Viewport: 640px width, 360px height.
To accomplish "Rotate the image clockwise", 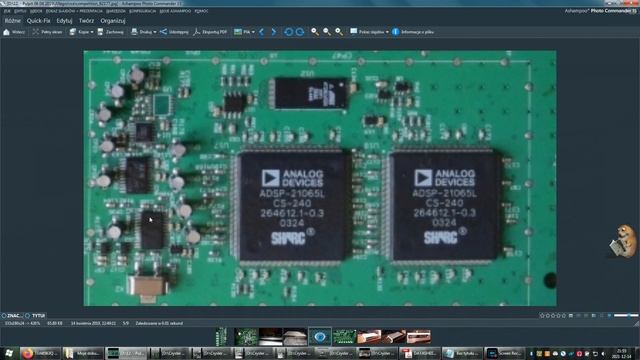I will 300,32.
